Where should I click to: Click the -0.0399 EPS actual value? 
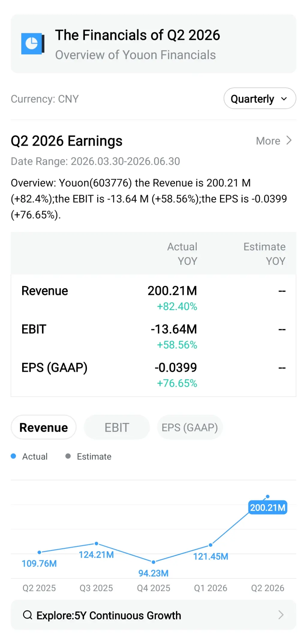tap(176, 368)
